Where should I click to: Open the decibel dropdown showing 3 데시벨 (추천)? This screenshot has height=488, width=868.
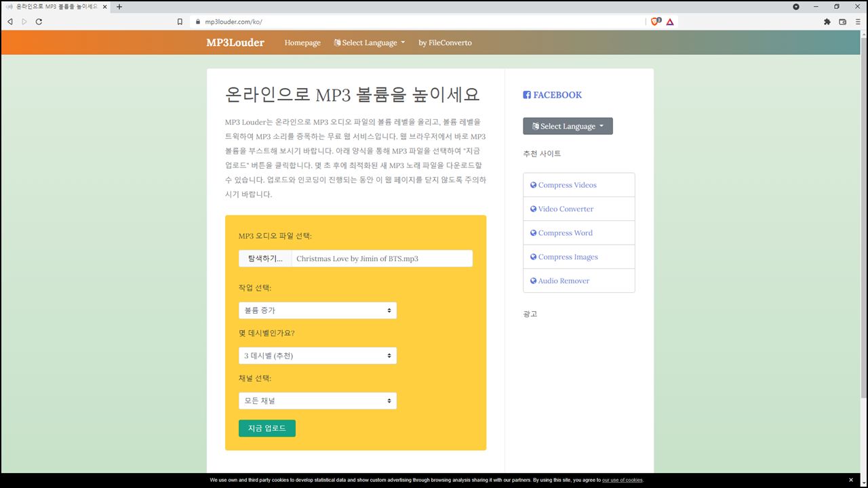click(x=317, y=356)
